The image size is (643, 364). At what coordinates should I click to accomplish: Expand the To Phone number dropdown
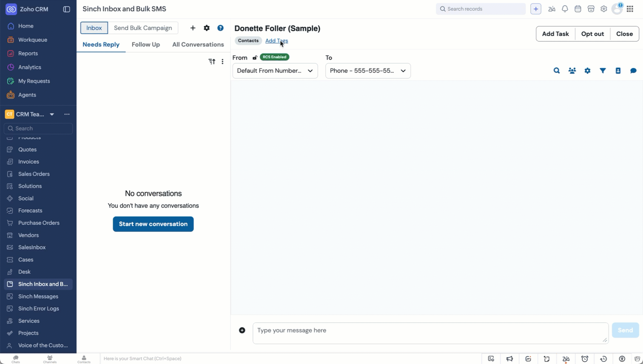[368, 71]
